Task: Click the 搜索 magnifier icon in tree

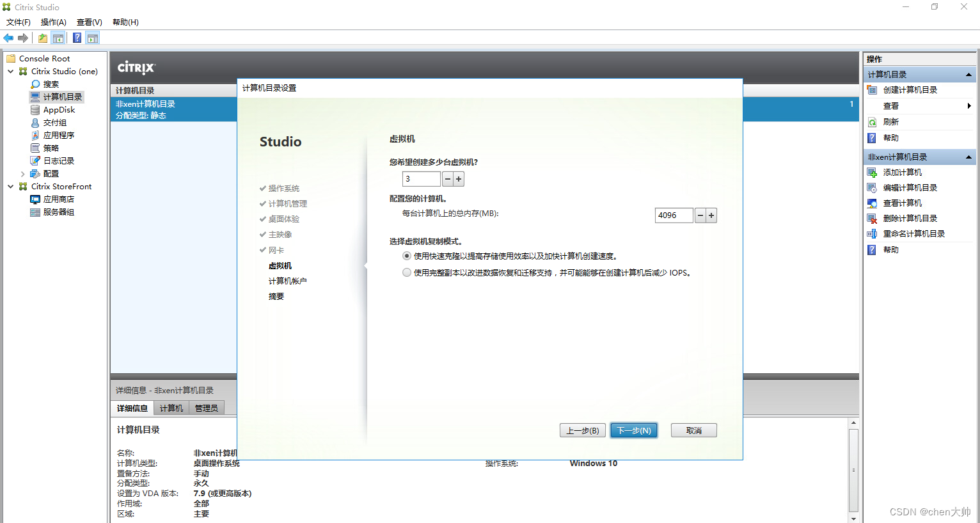Action: pos(35,84)
